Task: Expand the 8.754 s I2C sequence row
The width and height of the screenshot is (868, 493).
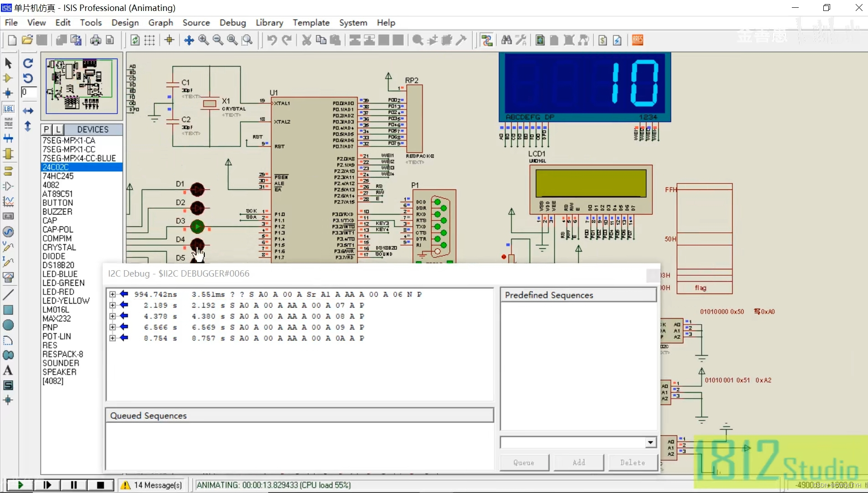Action: 113,338
